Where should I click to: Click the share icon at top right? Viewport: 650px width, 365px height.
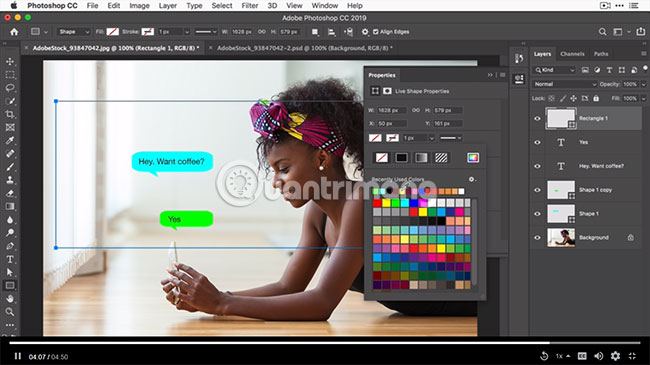[x=640, y=32]
